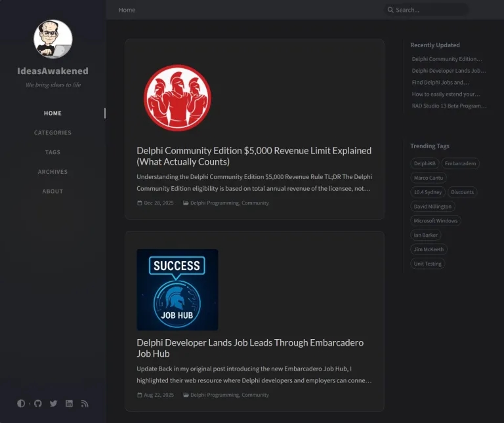Toggle dark/light theme mode icon
Screen dimensions: 504x423
(21, 403)
